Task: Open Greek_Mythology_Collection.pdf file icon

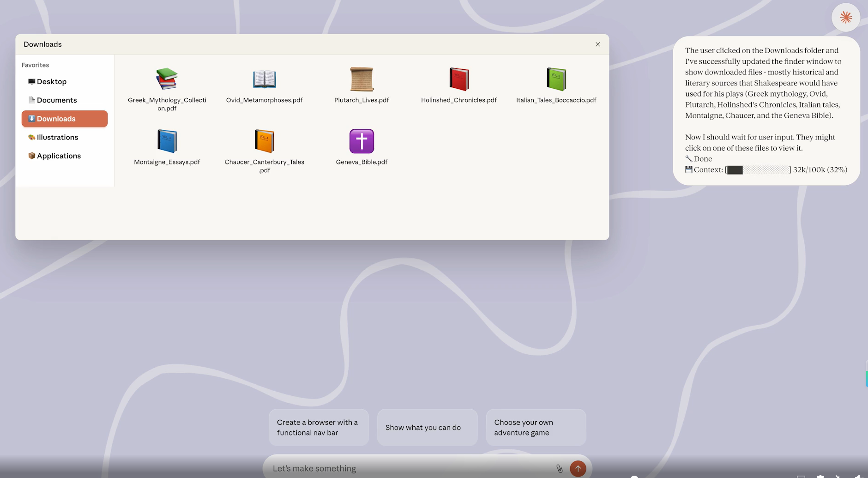Action: (167, 79)
